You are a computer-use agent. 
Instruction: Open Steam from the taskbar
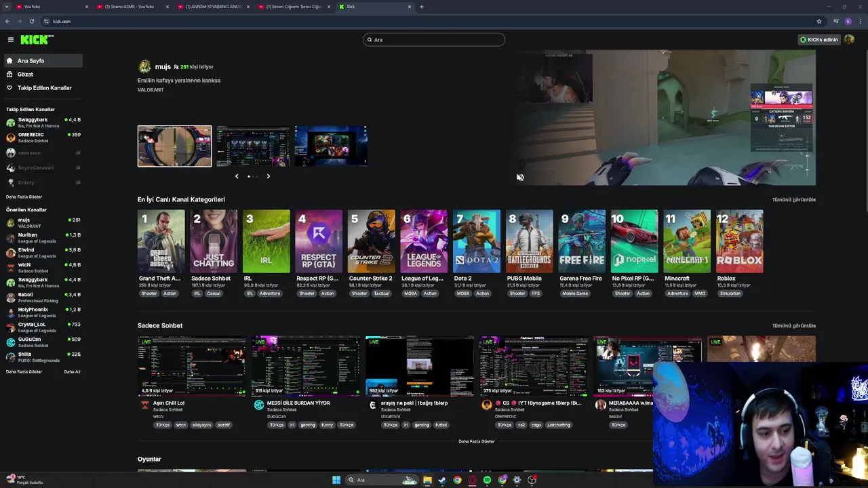click(442, 480)
